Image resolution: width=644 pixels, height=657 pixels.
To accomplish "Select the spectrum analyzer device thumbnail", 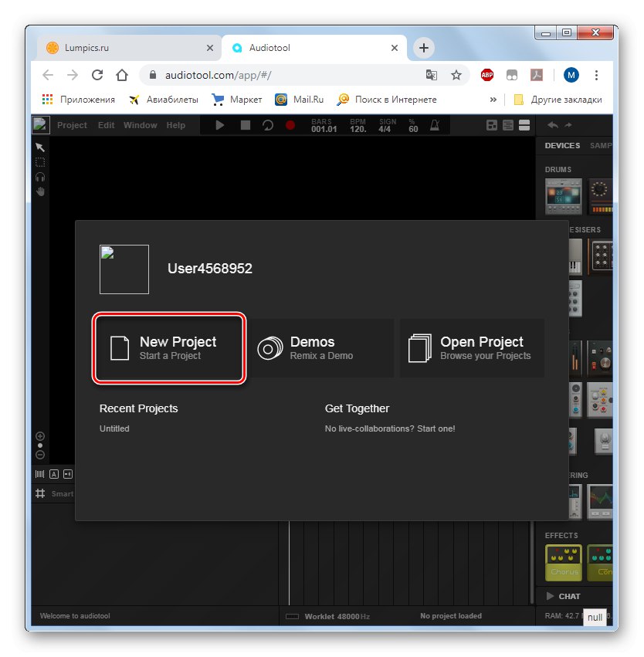I will click(599, 502).
